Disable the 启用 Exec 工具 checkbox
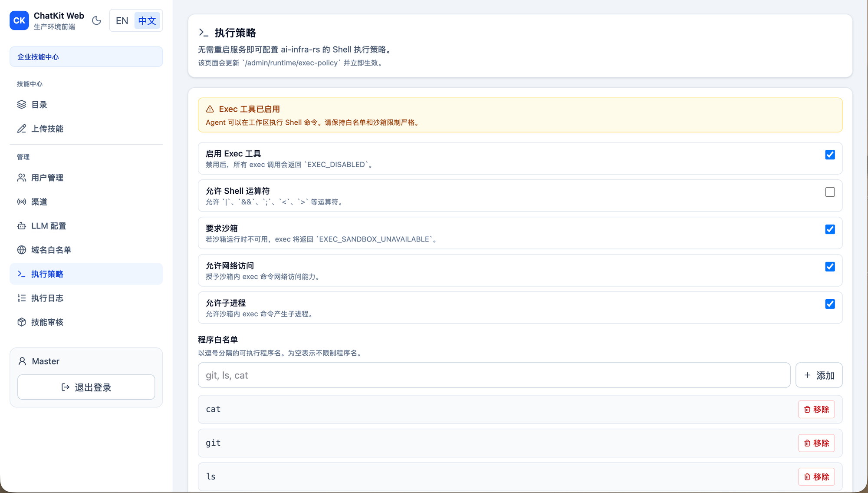 (x=830, y=155)
